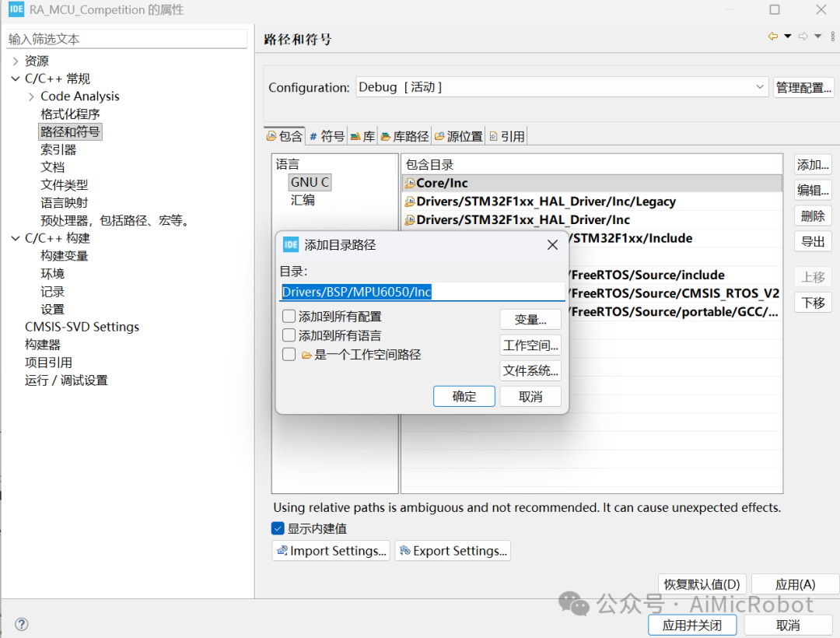Click the 工作空间 button in dialog
Viewport: 840px width, 638px height.
[x=530, y=345]
